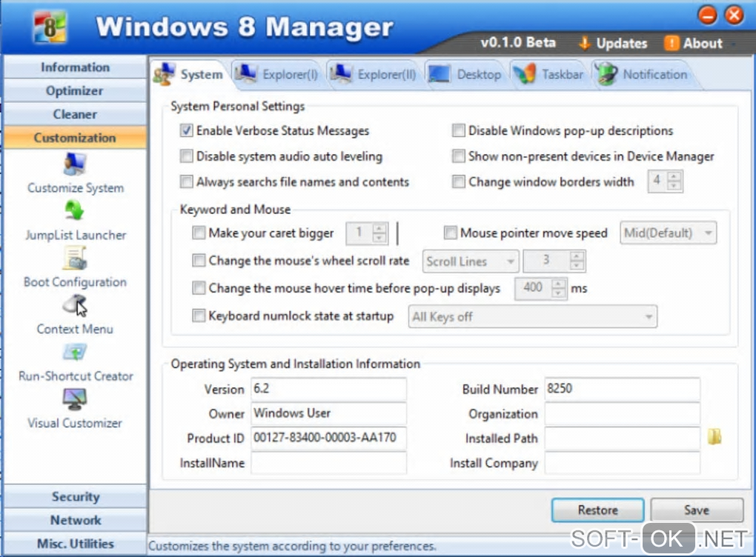Image resolution: width=756 pixels, height=557 pixels.
Task: Click the Build Number field 8250
Action: pyautogui.click(x=623, y=389)
